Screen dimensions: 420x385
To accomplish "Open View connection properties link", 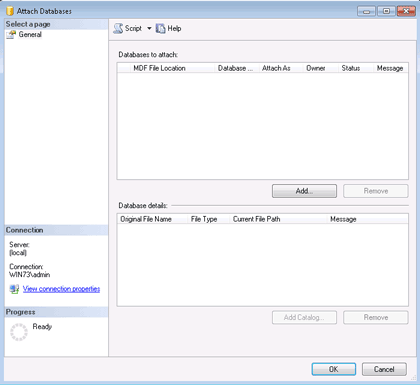I will [x=61, y=289].
